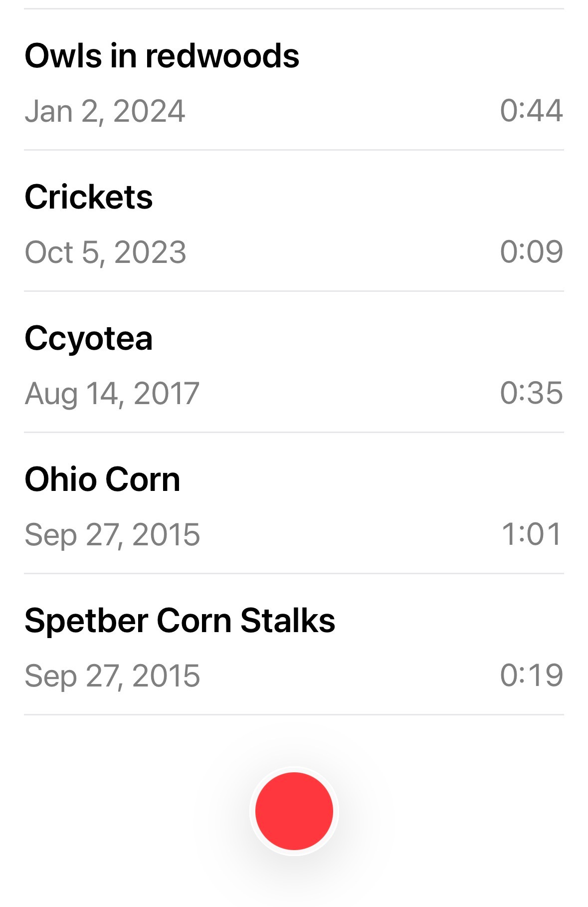The height and width of the screenshot is (907, 588).
Task: Tap the Jan 2, 2024 date label
Action: pos(105,111)
